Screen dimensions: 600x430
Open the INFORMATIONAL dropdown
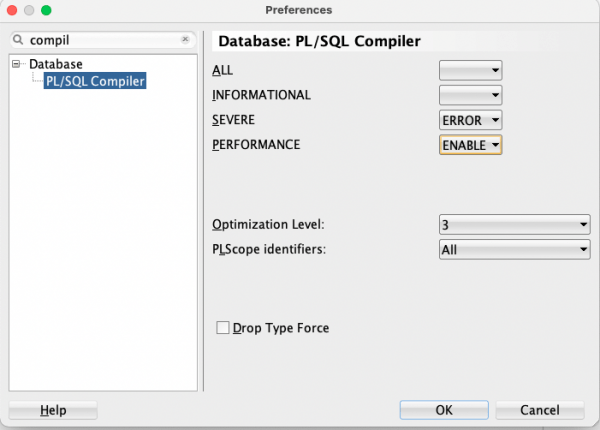[470, 95]
